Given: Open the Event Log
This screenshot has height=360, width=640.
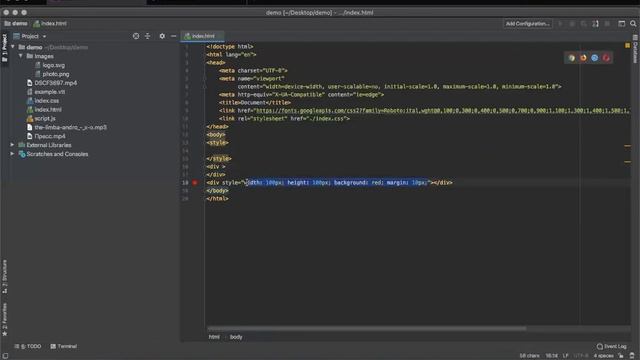Looking at the screenshot, I should pyautogui.click(x=611, y=346).
